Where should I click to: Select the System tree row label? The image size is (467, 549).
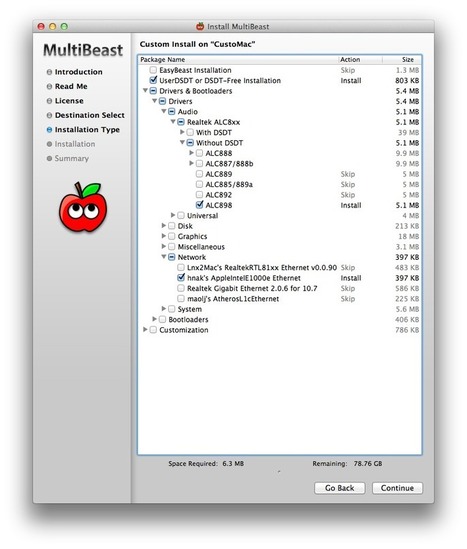click(189, 309)
